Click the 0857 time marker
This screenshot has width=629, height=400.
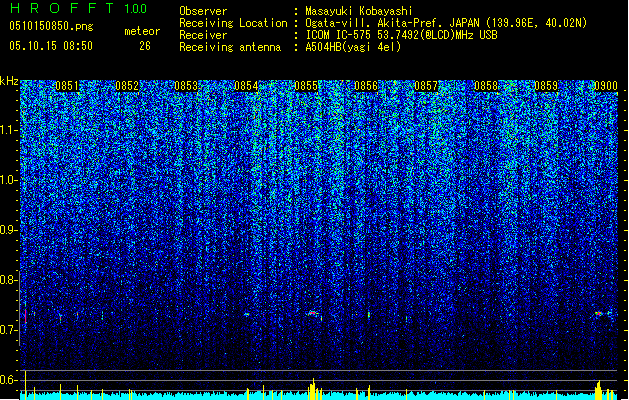(x=426, y=86)
